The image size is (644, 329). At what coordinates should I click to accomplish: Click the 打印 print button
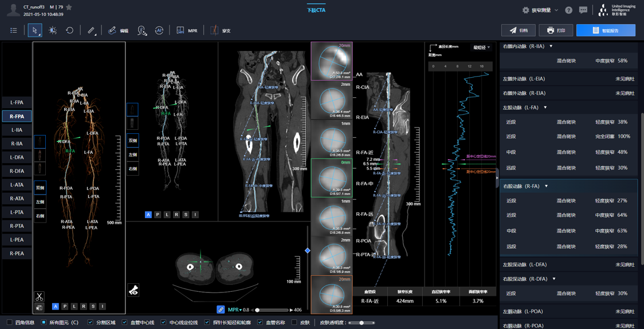[556, 30]
